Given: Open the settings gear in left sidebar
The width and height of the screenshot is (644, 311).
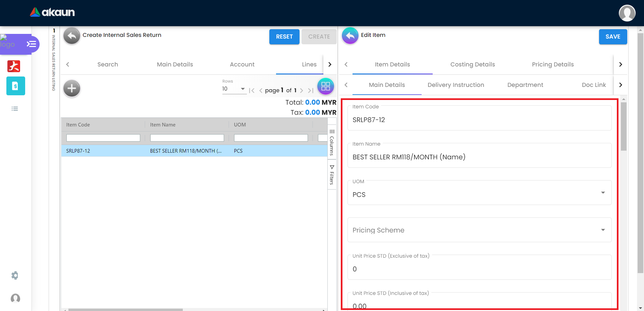Looking at the screenshot, I should (x=15, y=275).
